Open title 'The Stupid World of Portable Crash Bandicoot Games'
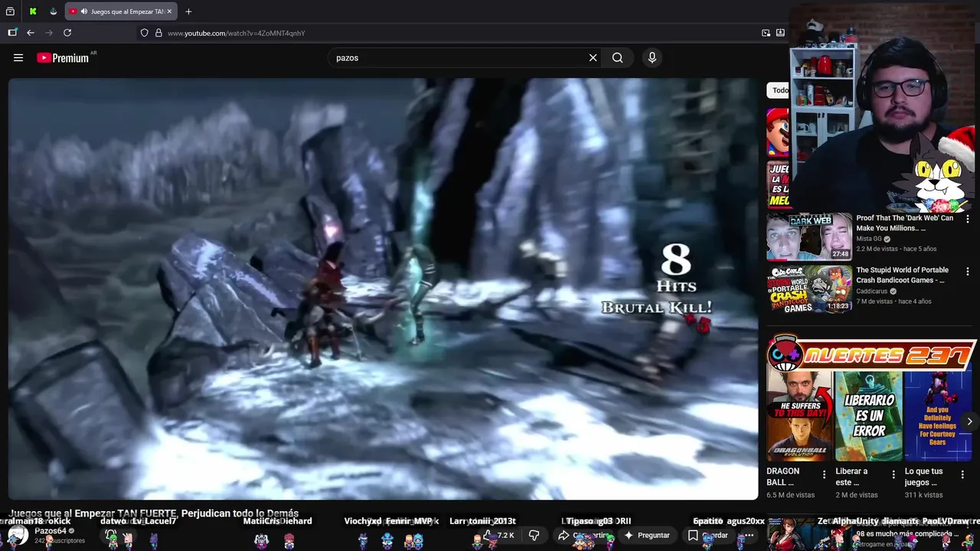The width and height of the screenshot is (980, 551). (903, 275)
